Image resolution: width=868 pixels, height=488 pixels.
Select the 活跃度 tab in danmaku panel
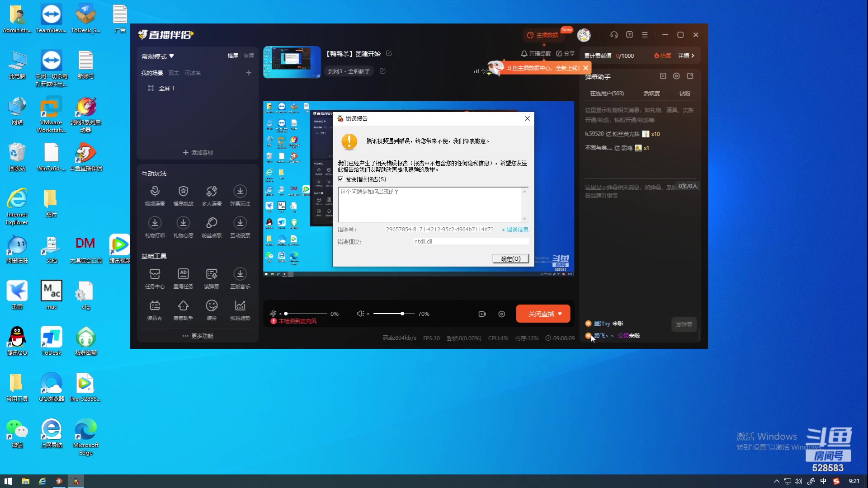651,94
